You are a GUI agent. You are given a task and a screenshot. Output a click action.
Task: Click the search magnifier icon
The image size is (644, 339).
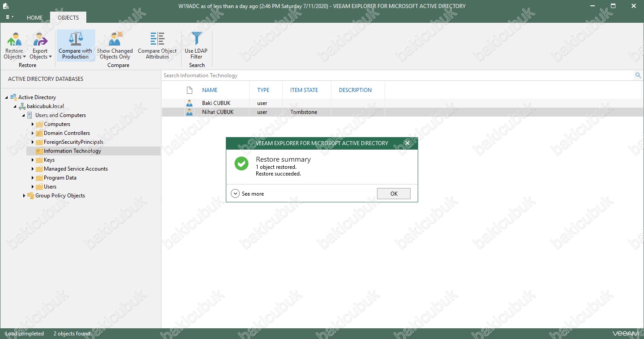click(638, 75)
